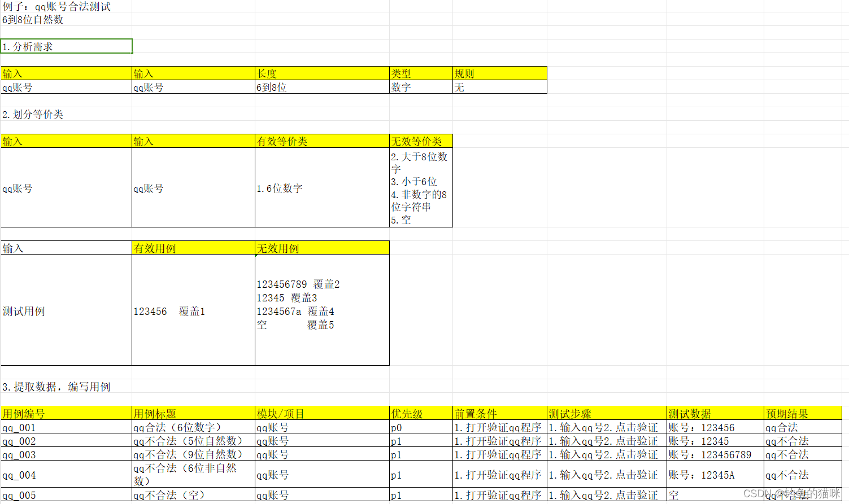Click the '规则' header cell
The height and width of the screenshot is (504, 849).
pos(499,73)
